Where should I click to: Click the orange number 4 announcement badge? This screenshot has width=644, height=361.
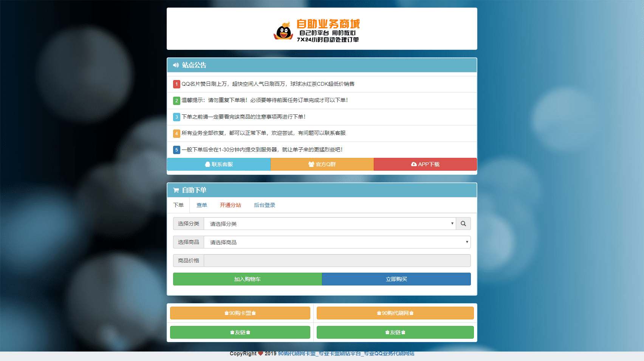coord(176,133)
